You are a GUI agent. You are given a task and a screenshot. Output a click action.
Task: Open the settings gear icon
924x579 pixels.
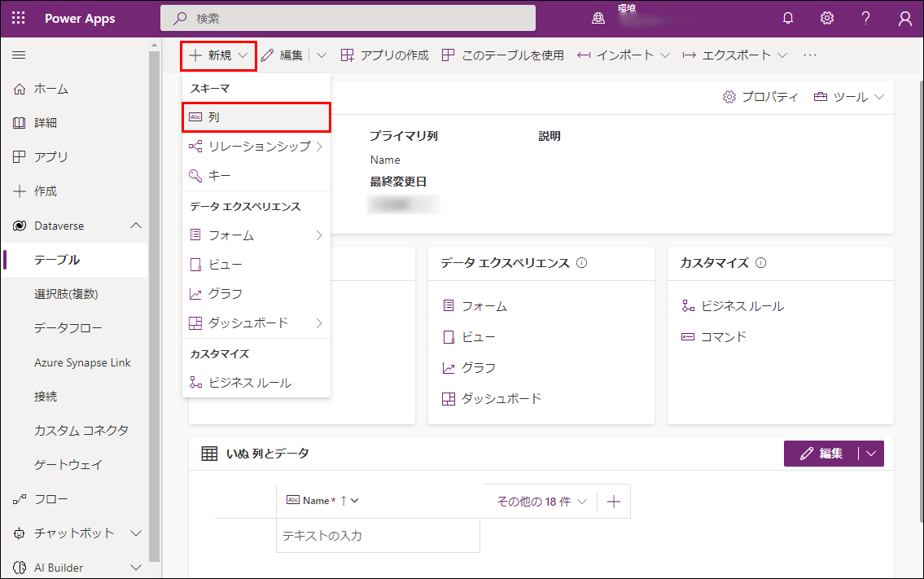(827, 18)
